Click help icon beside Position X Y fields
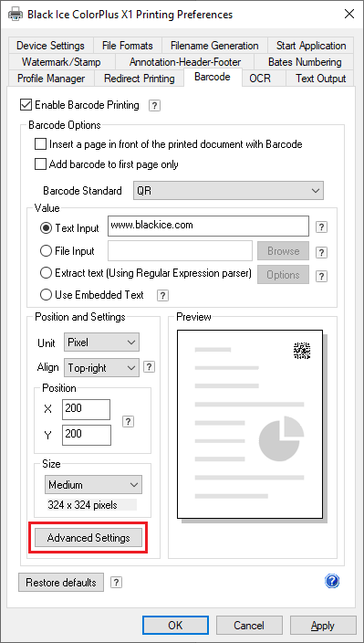This screenshot has height=643, width=364. [x=128, y=422]
